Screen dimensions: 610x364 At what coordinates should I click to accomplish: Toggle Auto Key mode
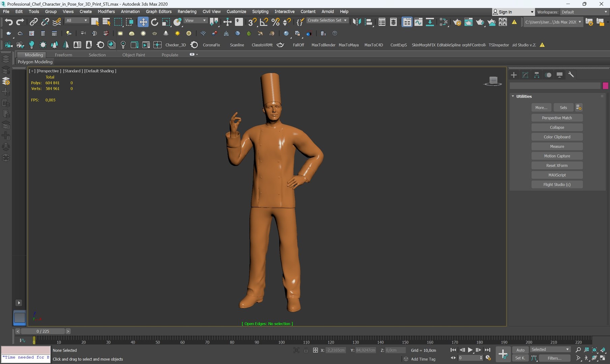[520, 350]
